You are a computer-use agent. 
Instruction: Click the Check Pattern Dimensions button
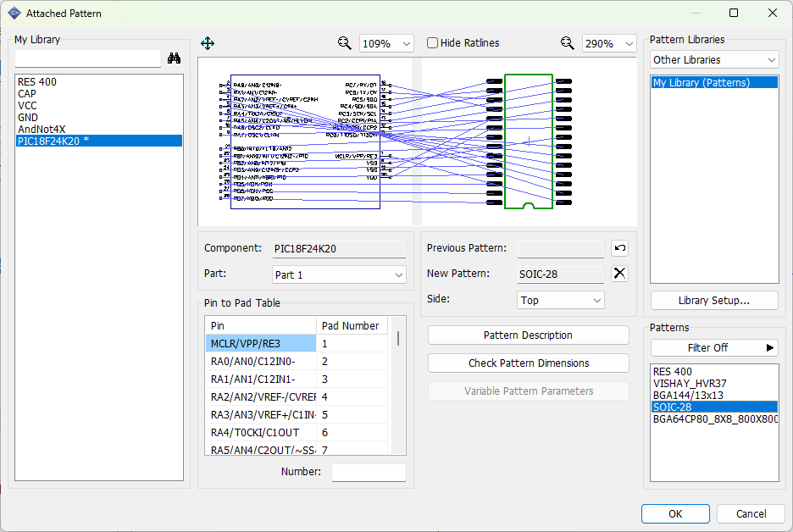pos(529,363)
